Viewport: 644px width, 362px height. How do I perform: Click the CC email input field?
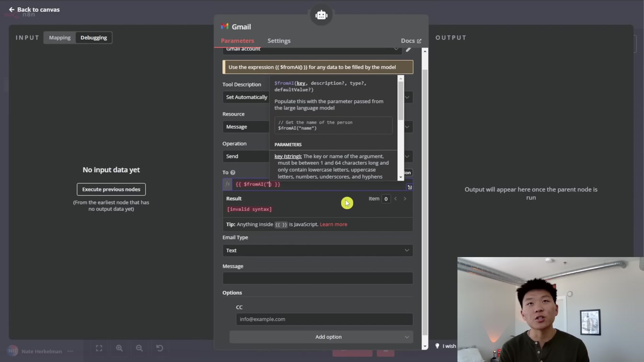(324, 319)
